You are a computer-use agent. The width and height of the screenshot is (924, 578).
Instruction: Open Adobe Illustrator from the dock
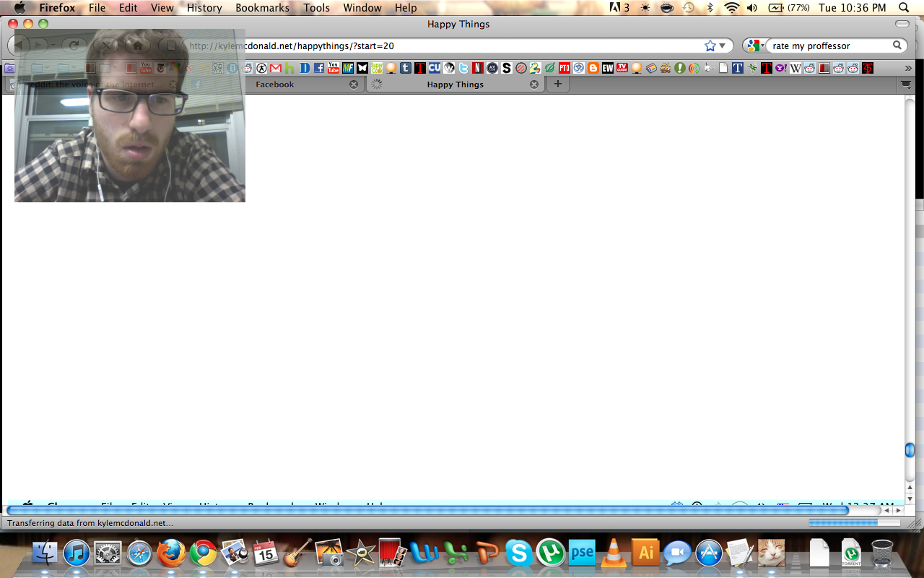pyautogui.click(x=645, y=553)
